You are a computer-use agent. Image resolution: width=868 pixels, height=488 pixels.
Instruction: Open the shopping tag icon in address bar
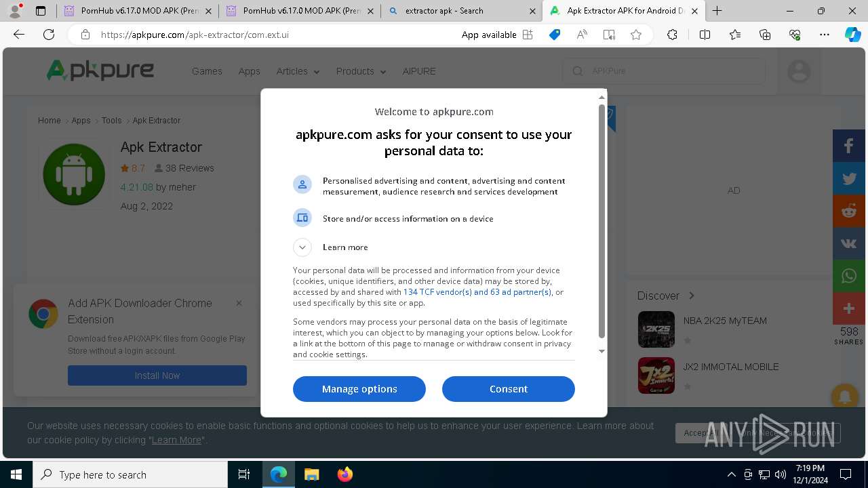point(555,35)
